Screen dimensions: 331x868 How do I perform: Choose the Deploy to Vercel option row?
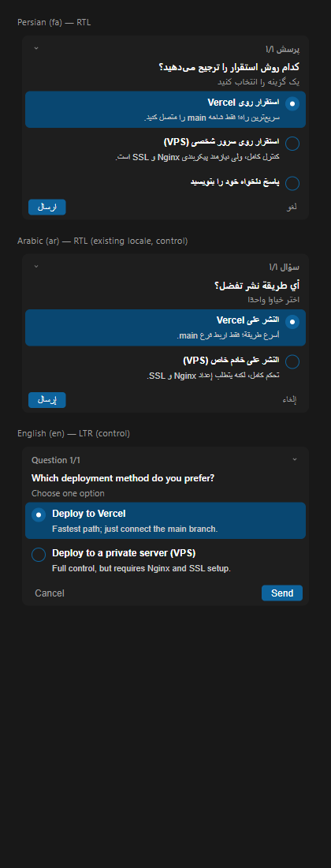[x=165, y=520]
